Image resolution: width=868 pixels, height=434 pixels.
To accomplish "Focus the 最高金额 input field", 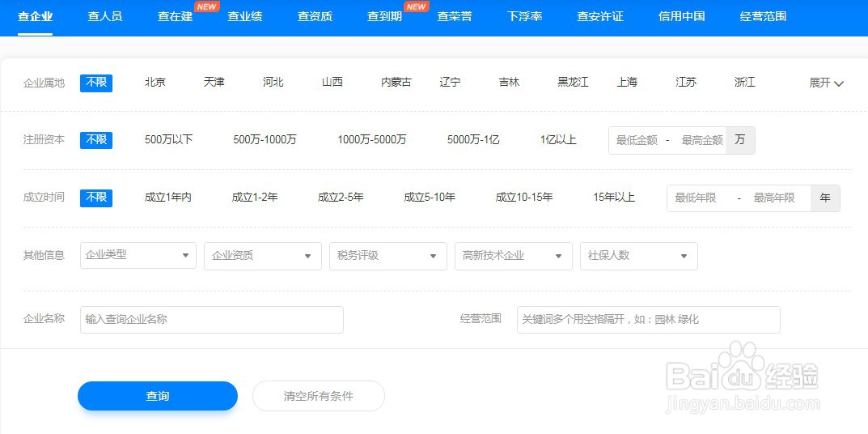I will (702, 141).
